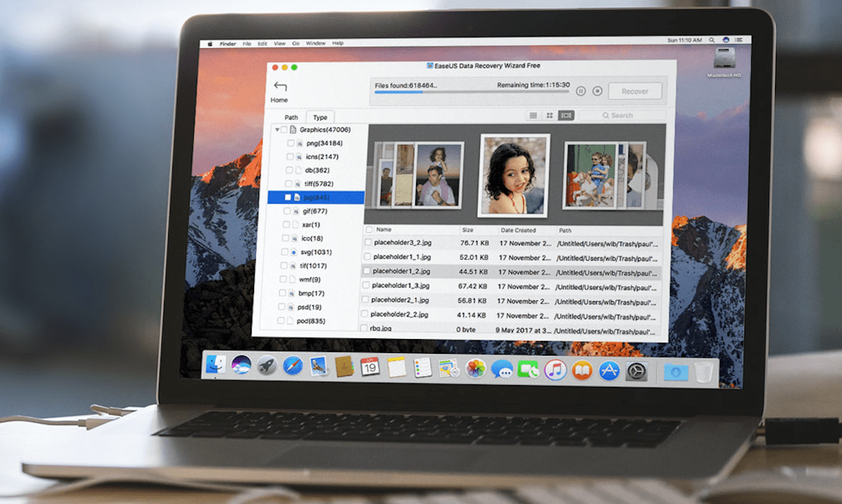Screen dimensions: 842x504
Task: Select the psd(19) tree item
Action: click(309, 307)
